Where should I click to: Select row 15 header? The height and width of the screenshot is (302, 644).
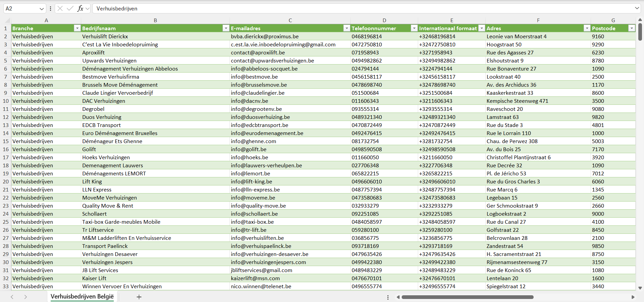tap(6, 141)
